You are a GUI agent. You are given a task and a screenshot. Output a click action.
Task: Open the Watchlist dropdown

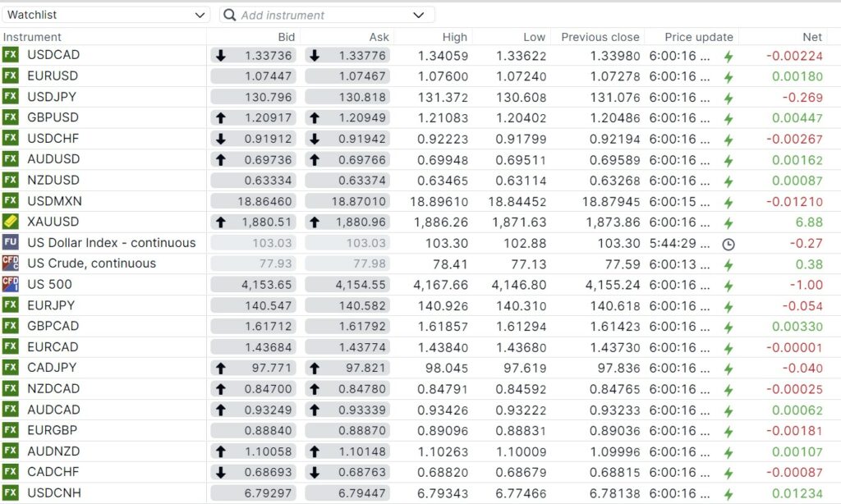click(x=107, y=15)
